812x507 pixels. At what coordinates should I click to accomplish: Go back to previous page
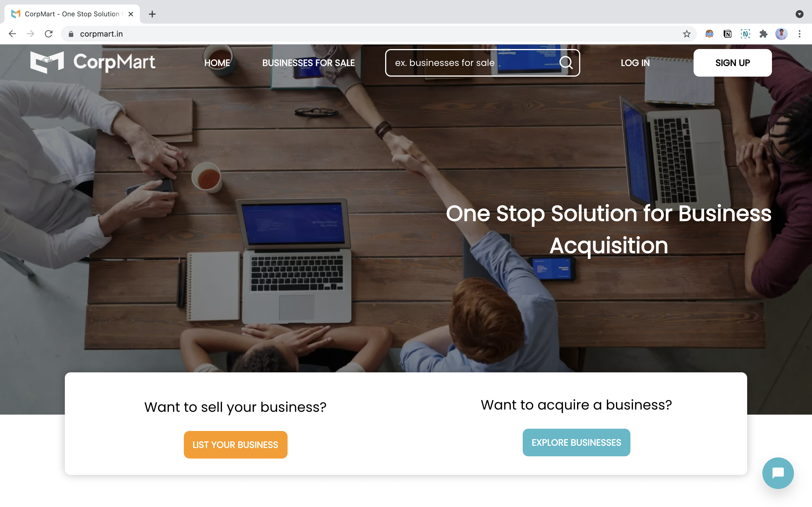point(12,34)
